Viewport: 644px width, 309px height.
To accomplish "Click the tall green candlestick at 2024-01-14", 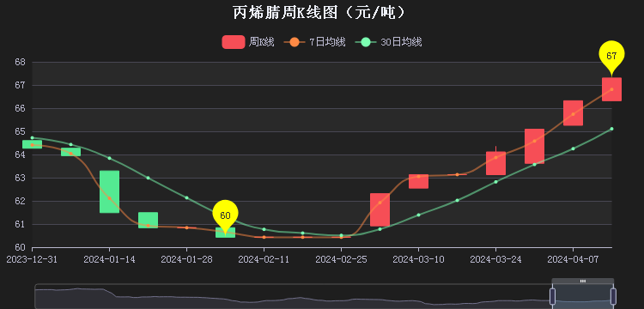I will pyautogui.click(x=109, y=191).
